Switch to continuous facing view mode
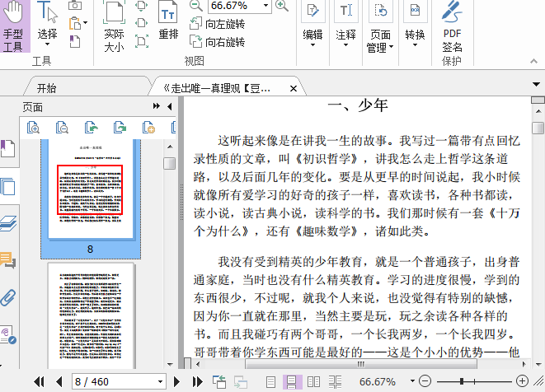Screen dimensions: 545x392 [335, 382]
